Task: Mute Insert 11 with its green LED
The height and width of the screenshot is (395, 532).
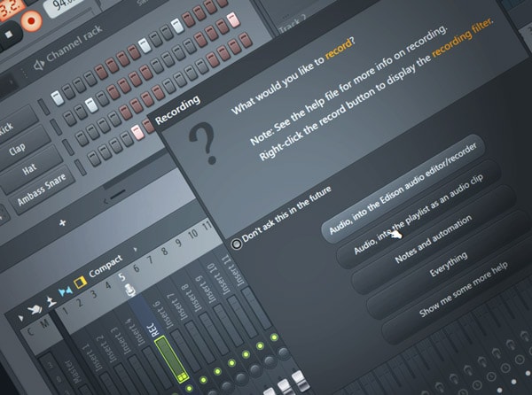Action: pos(274,337)
